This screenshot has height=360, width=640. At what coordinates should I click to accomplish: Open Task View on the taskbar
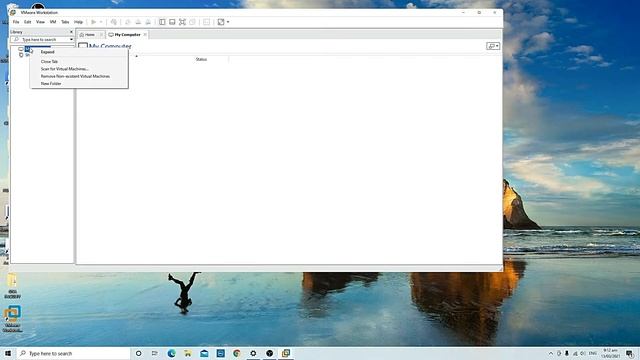155,353
